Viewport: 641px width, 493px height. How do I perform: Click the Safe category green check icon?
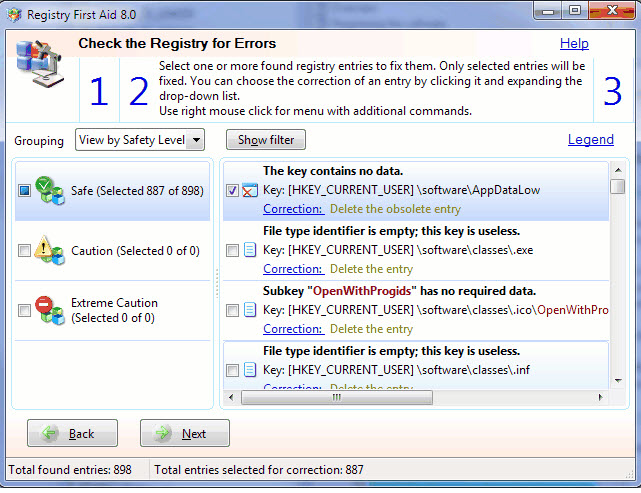(x=49, y=191)
